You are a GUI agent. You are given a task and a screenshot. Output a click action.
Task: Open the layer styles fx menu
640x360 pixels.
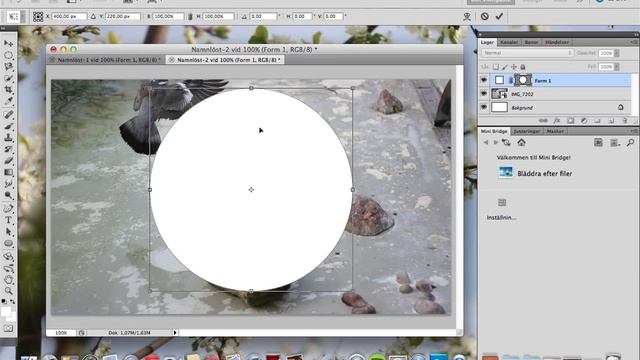coord(557,121)
